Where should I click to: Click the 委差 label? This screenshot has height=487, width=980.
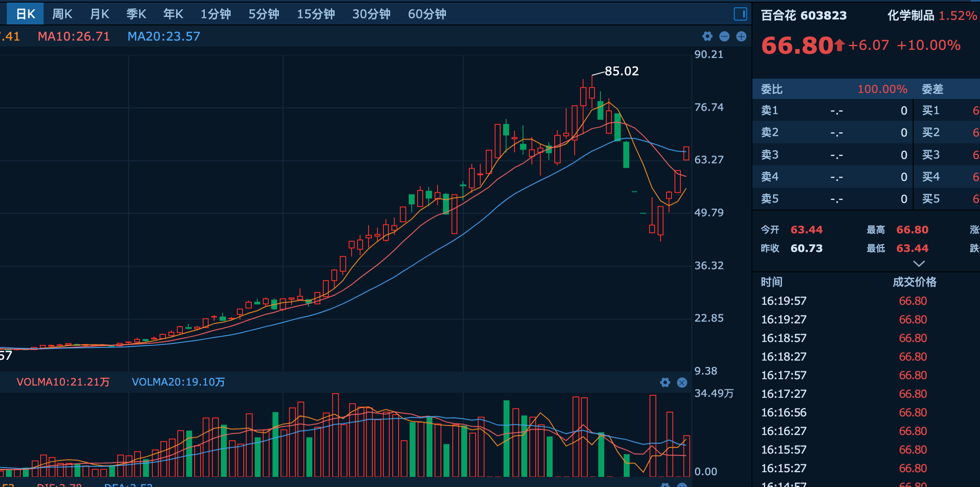933,89
